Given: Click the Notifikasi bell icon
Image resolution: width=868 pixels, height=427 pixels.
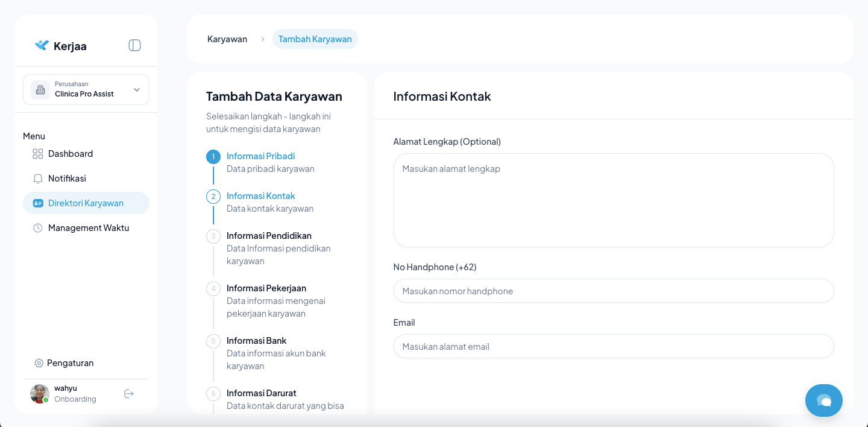Looking at the screenshot, I should [38, 179].
